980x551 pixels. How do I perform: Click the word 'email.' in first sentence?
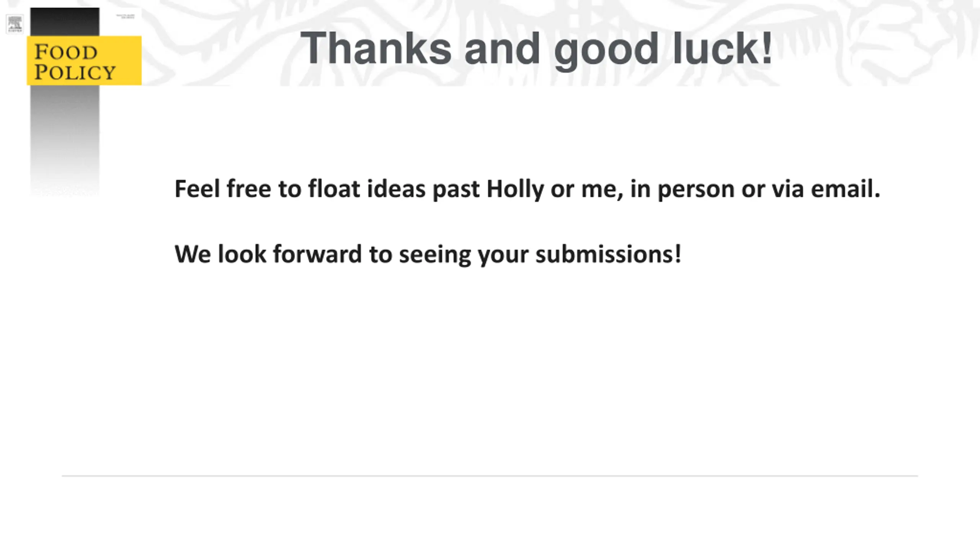pyautogui.click(x=846, y=189)
